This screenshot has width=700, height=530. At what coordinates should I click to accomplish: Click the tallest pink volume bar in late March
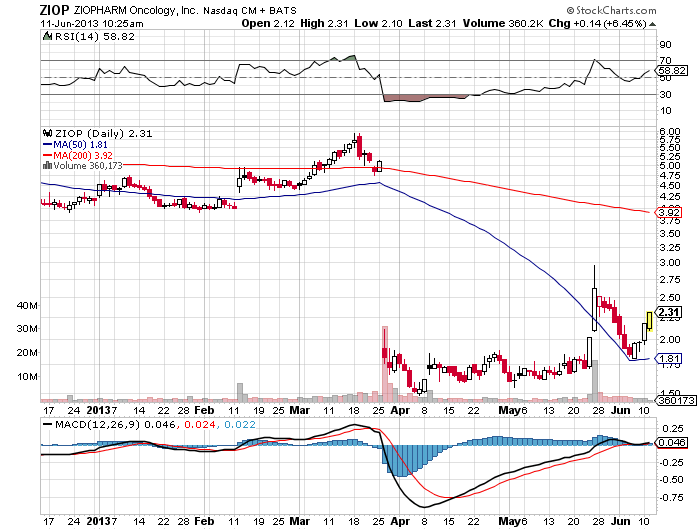tap(385, 363)
